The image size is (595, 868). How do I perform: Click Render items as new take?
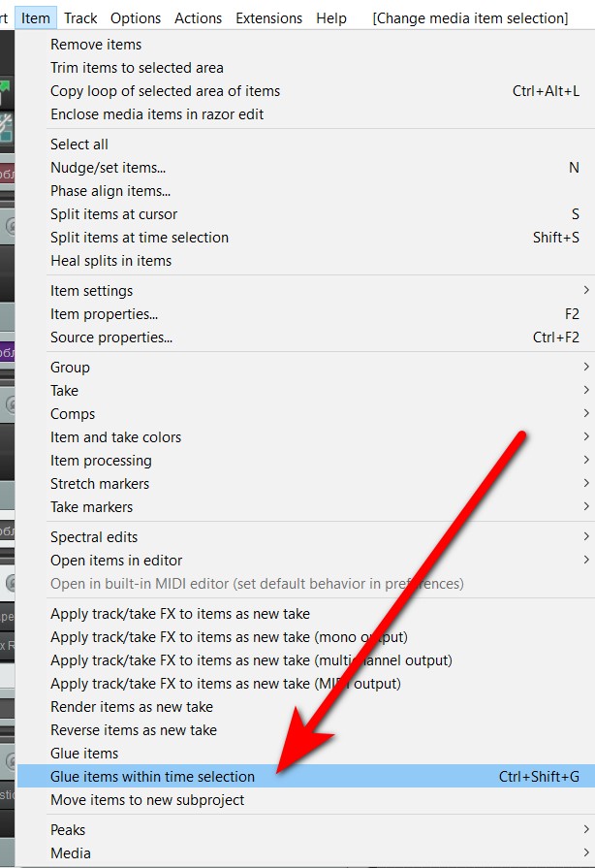132,707
